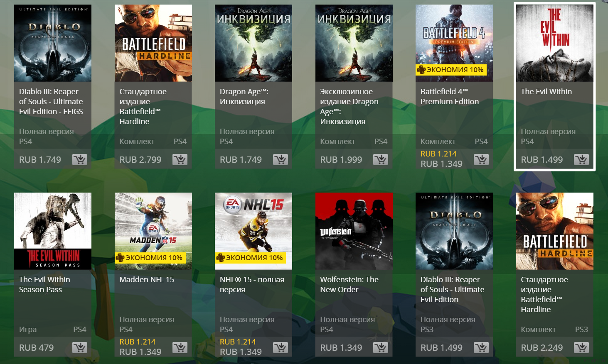The height and width of the screenshot is (364, 608).
Task: Add Madden NFL 15 to cart
Action: (180, 347)
